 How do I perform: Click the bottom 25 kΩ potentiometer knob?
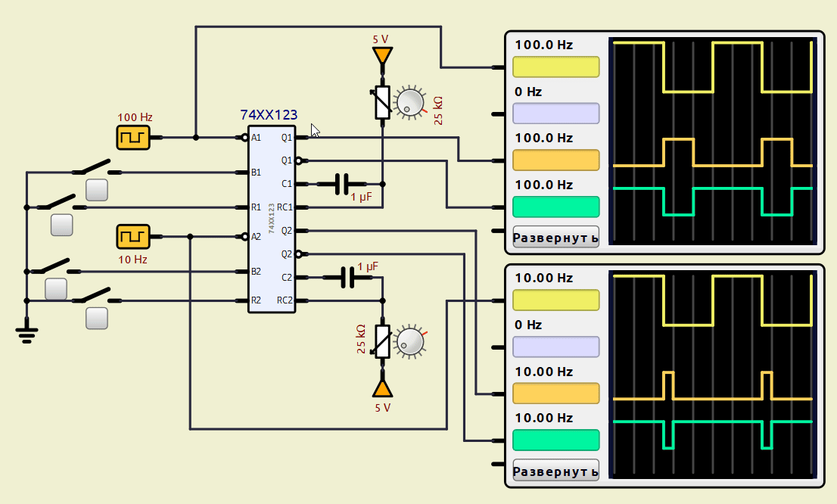[411, 341]
